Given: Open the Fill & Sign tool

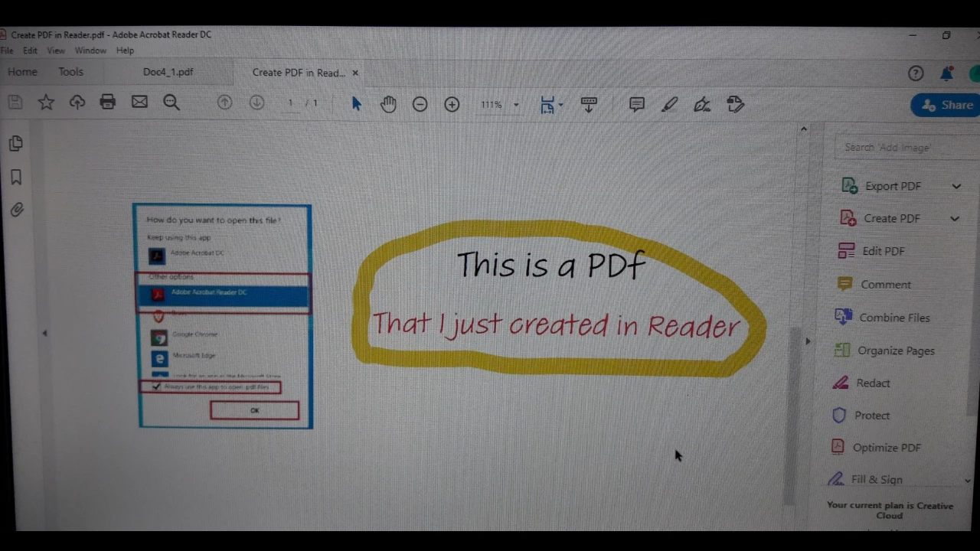Looking at the screenshot, I should tap(865, 479).
